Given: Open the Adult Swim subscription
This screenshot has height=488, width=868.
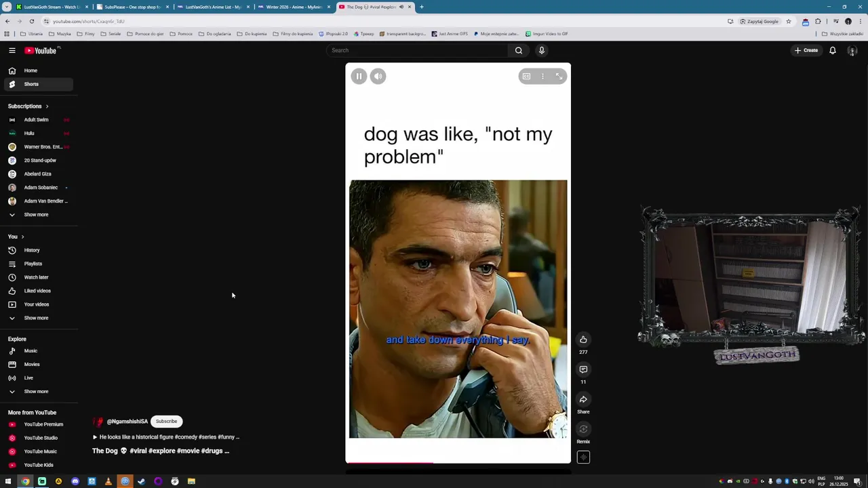Looking at the screenshot, I should [x=38, y=119].
